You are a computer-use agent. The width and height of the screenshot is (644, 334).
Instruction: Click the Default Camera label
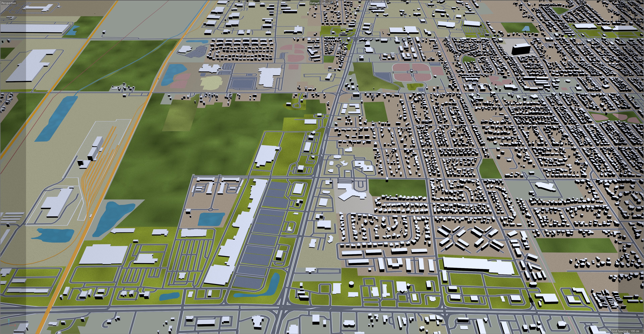tap(319, 3)
